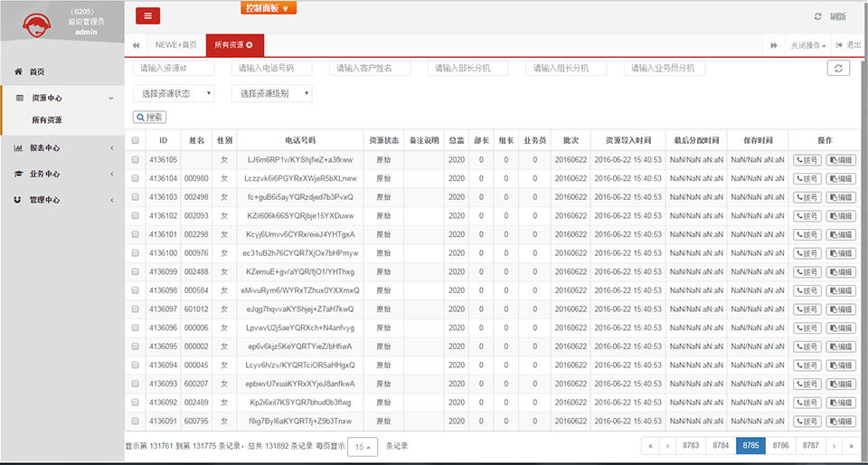The height and width of the screenshot is (465, 868).
Task: Check the checkbox for row 4136095
Action: (135, 346)
